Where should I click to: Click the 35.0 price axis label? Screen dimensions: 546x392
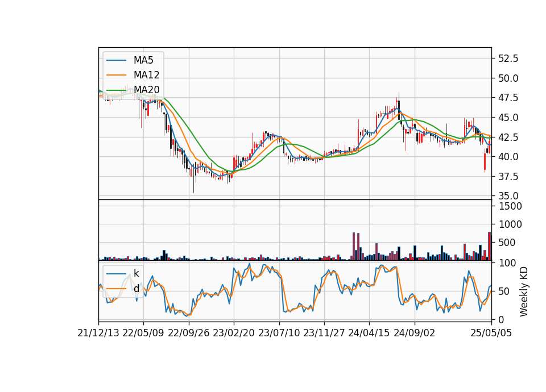coord(508,196)
